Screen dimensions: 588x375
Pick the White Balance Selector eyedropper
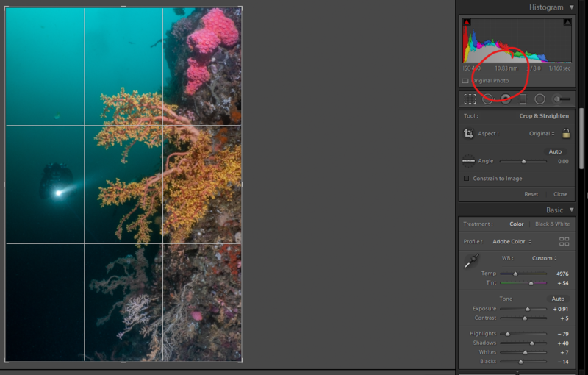click(470, 260)
